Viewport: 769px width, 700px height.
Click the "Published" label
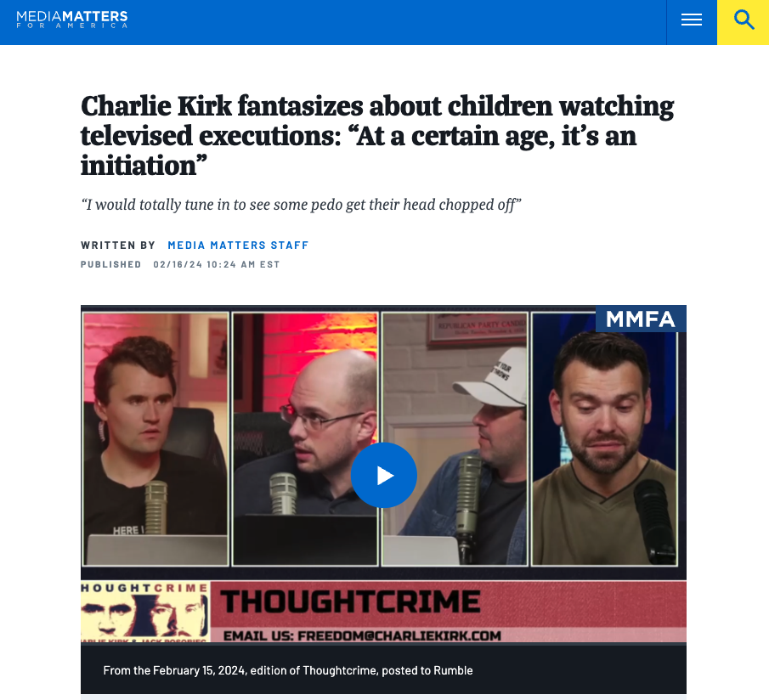point(110,264)
